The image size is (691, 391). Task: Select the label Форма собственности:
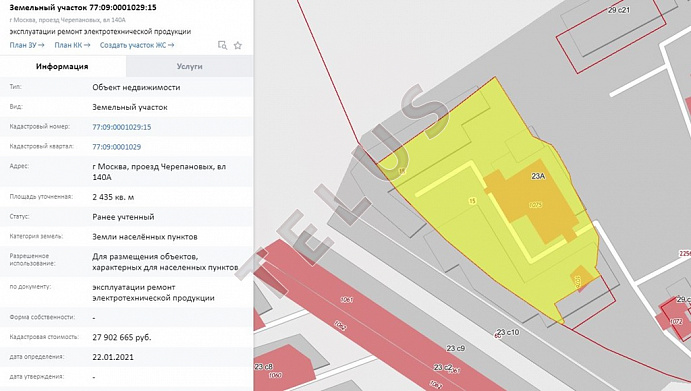[42, 317]
